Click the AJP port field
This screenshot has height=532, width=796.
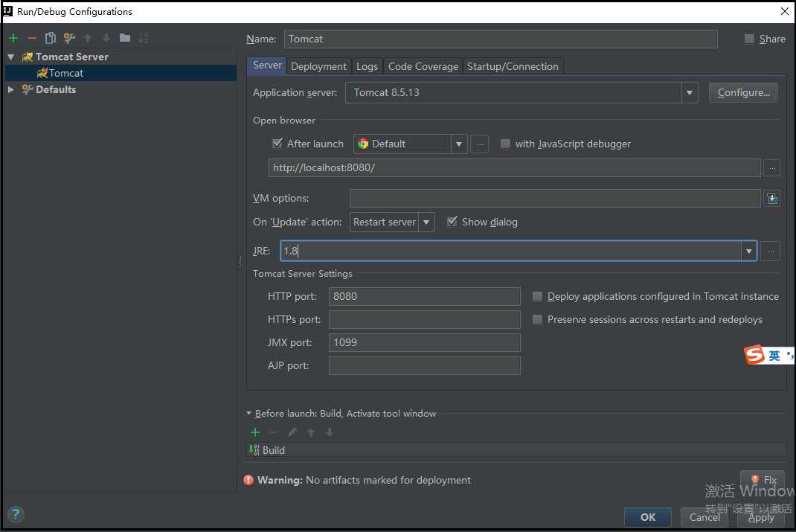pyautogui.click(x=424, y=365)
